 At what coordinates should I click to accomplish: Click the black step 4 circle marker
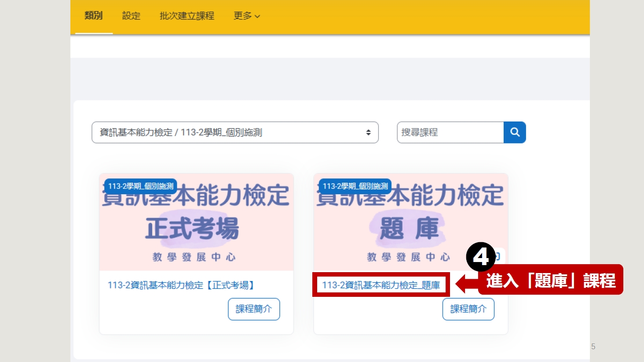click(480, 257)
